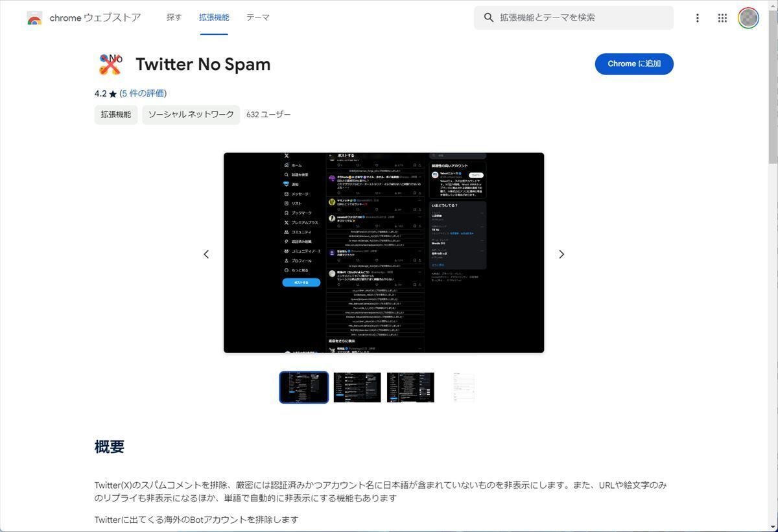Select the second screenshot thumbnail
Viewport: 778px width, 532px height.
[x=357, y=387]
